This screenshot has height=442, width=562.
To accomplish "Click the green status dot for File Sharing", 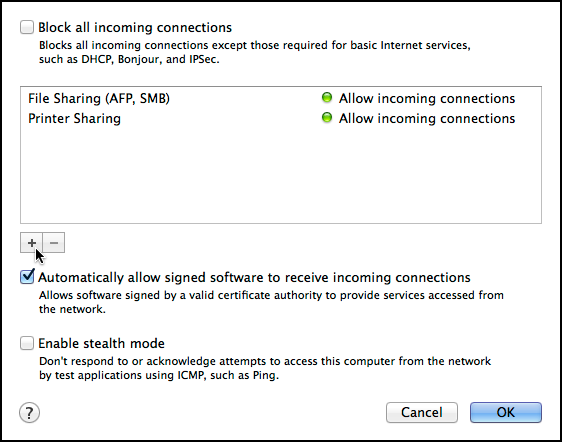I will [327, 98].
